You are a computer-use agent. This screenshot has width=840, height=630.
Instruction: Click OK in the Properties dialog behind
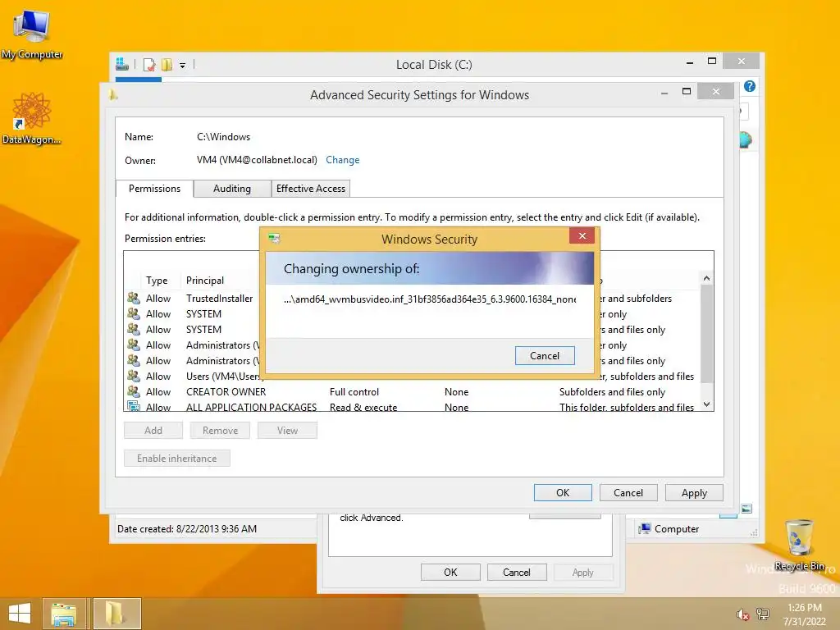(450, 572)
